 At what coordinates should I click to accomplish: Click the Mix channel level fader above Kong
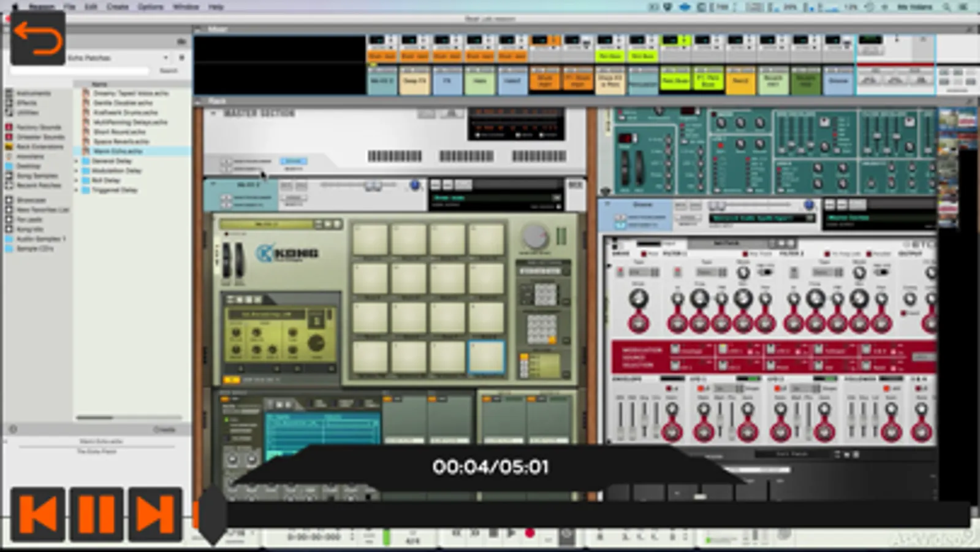[372, 185]
